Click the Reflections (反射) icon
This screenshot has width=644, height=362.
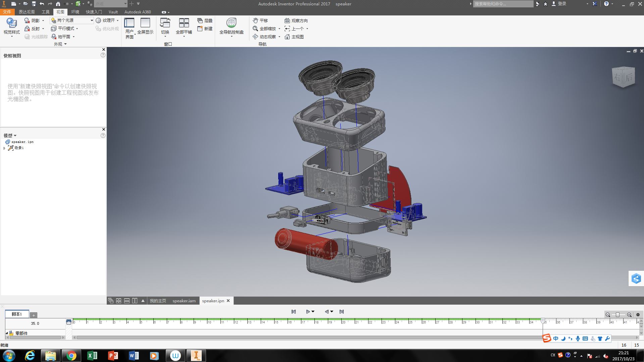point(27,29)
